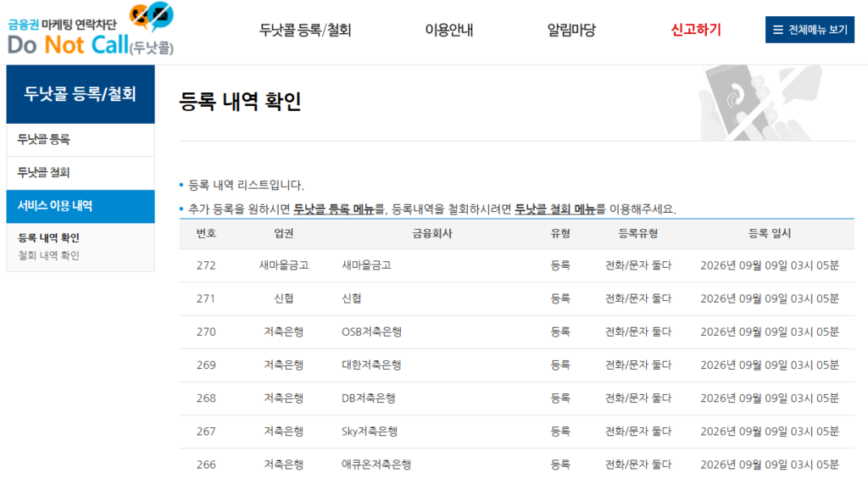This screenshot has width=868, height=479.
Task: Click the registration date in row 268
Action: tap(770, 398)
